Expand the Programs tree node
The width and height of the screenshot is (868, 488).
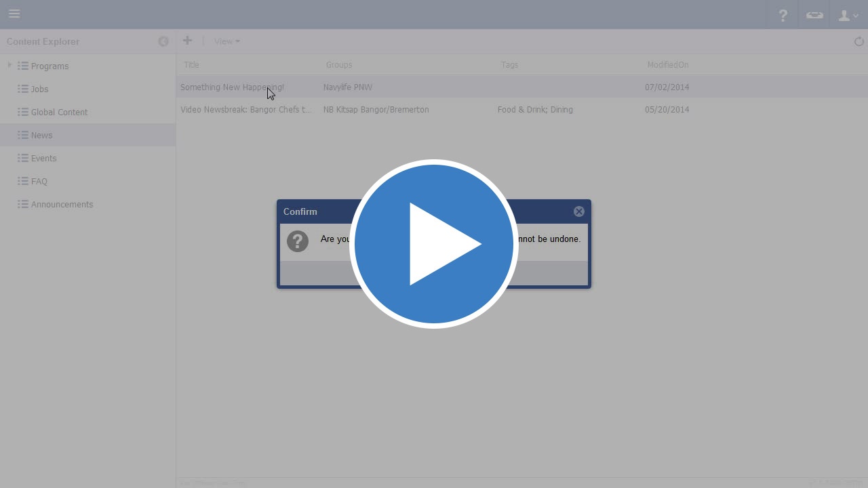coord(9,66)
